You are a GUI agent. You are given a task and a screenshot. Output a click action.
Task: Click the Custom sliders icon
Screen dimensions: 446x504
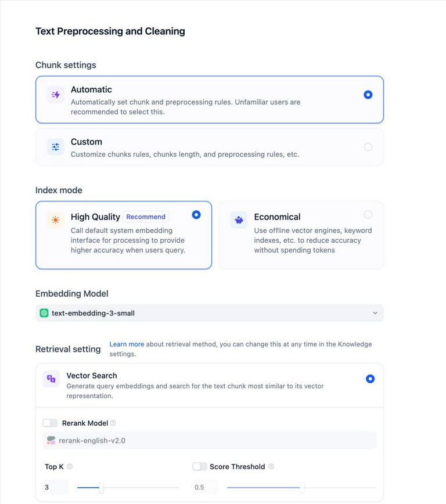[56, 147]
